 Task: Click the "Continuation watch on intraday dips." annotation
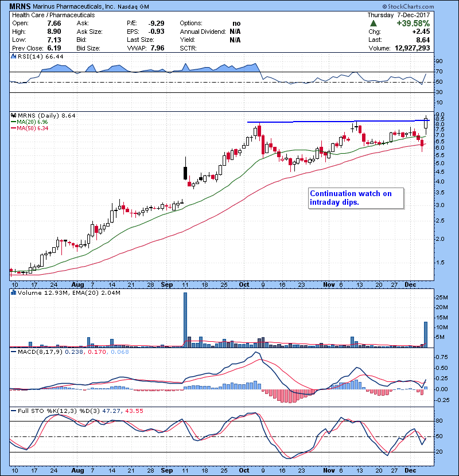(356, 198)
